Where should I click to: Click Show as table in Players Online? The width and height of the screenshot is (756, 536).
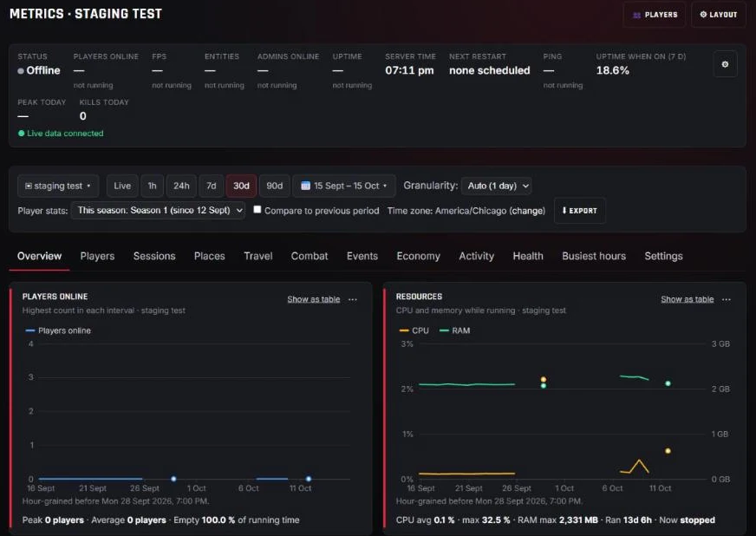pos(313,299)
